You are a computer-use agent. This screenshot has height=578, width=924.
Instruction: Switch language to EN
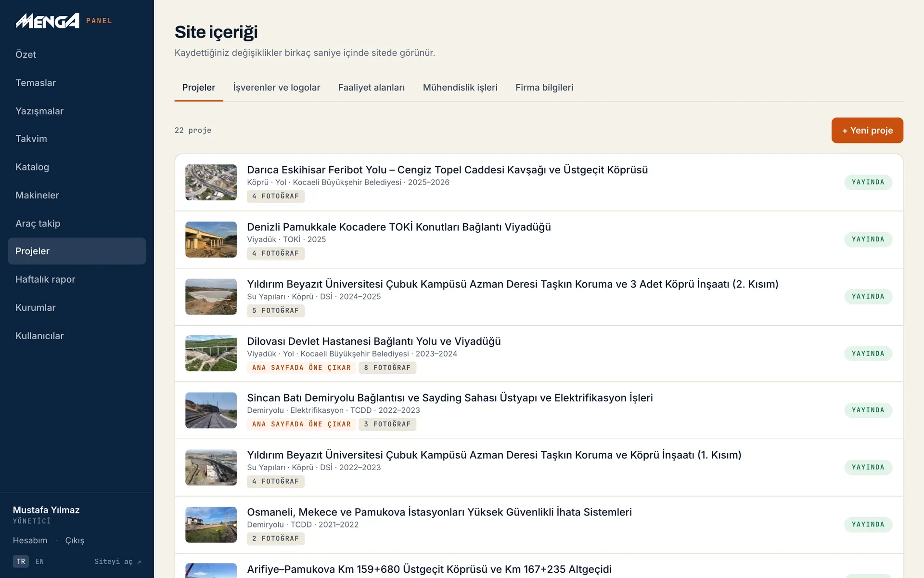tap(39, 562)
